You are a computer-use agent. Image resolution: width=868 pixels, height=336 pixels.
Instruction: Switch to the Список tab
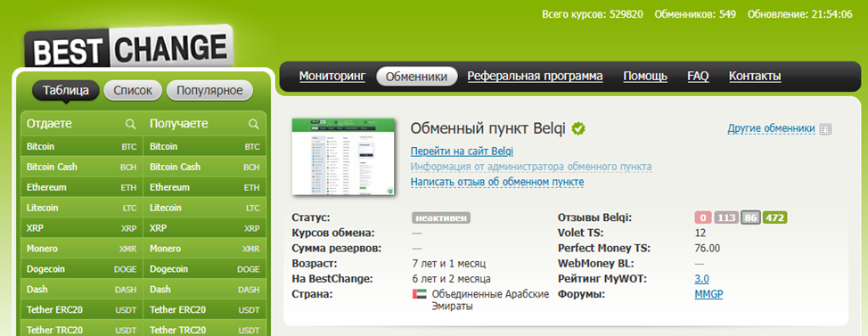pyautogui.click(x=133, y=91)
